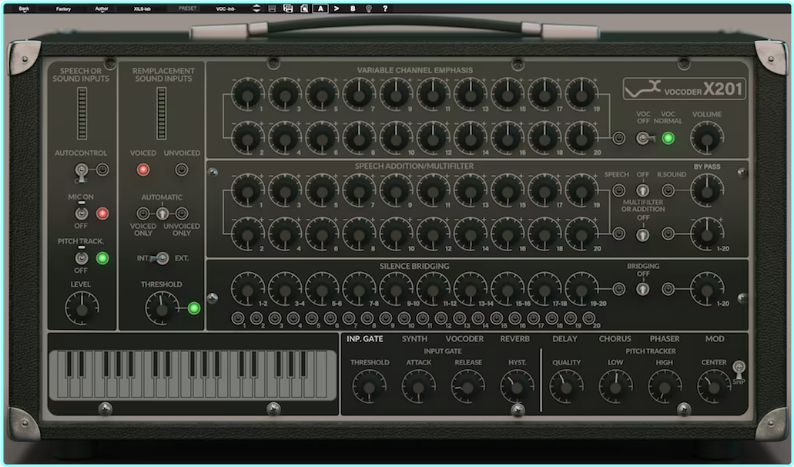The image size is (794, 467).
Task: Click the green THRESHOLD LED
Action: pyautogui.click(x=194, y=308)
